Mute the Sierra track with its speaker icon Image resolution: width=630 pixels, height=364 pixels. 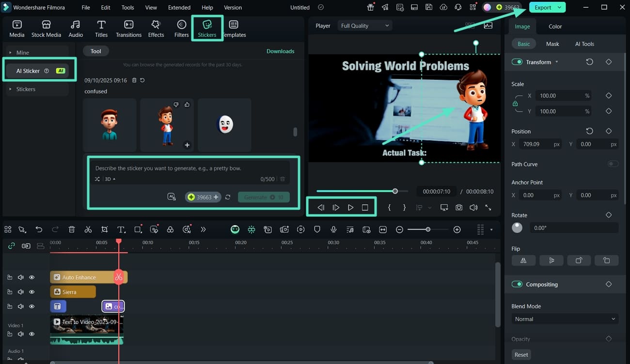[21, 292]
